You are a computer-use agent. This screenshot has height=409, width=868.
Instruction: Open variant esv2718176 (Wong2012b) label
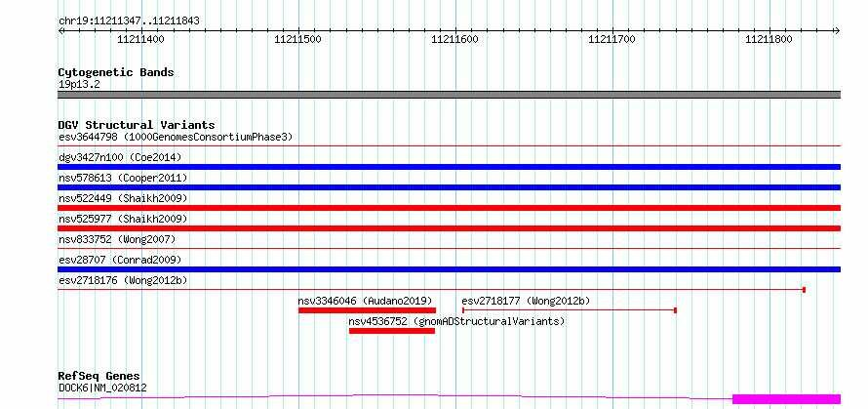[123, 280]
